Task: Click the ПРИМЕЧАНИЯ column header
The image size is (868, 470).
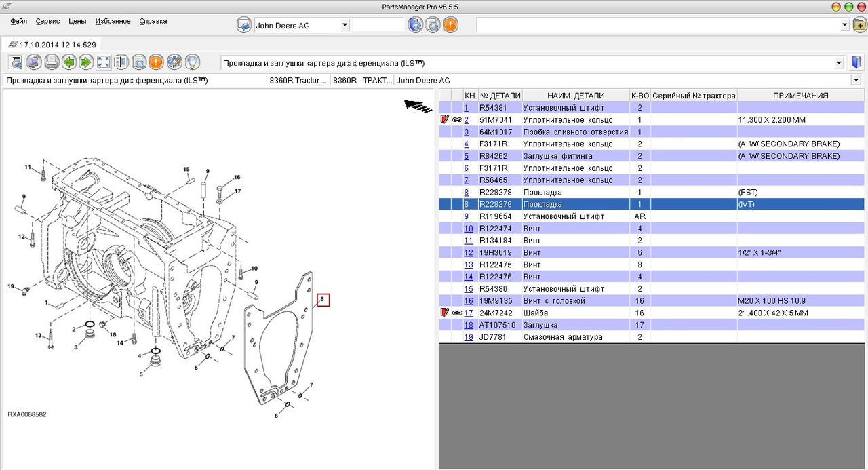Action: point(801,96)
